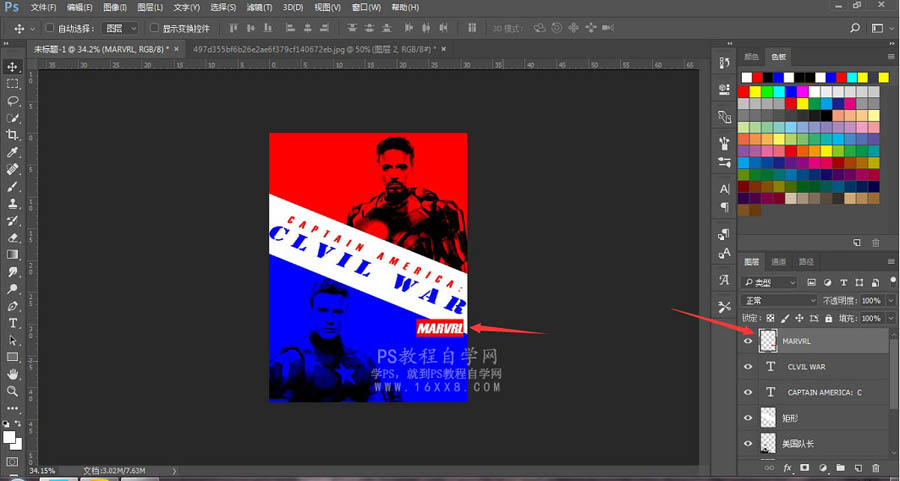Viewport: 900px width, 481px height.
Task: Select the Quick Selection tool
Action: pyautogui.click(x=12, y=118)
